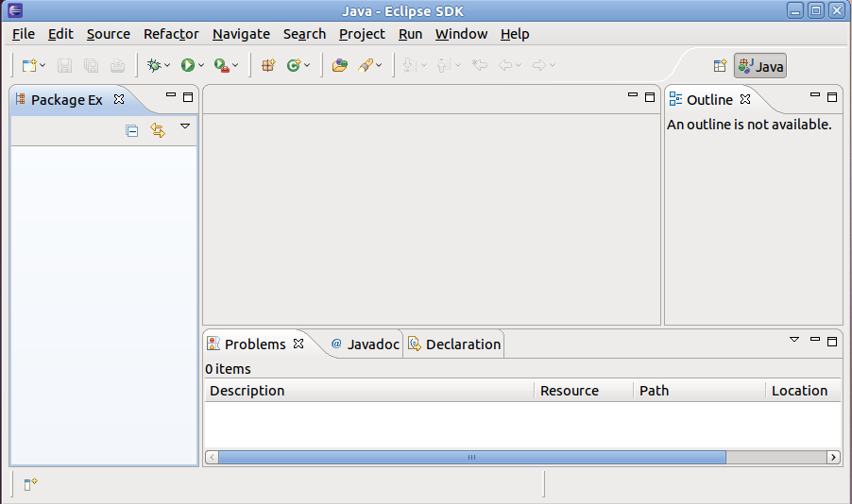Viewport: 852px width, 504px height.
Task: Click the New file wizard icon
Action: coord(28,66)
